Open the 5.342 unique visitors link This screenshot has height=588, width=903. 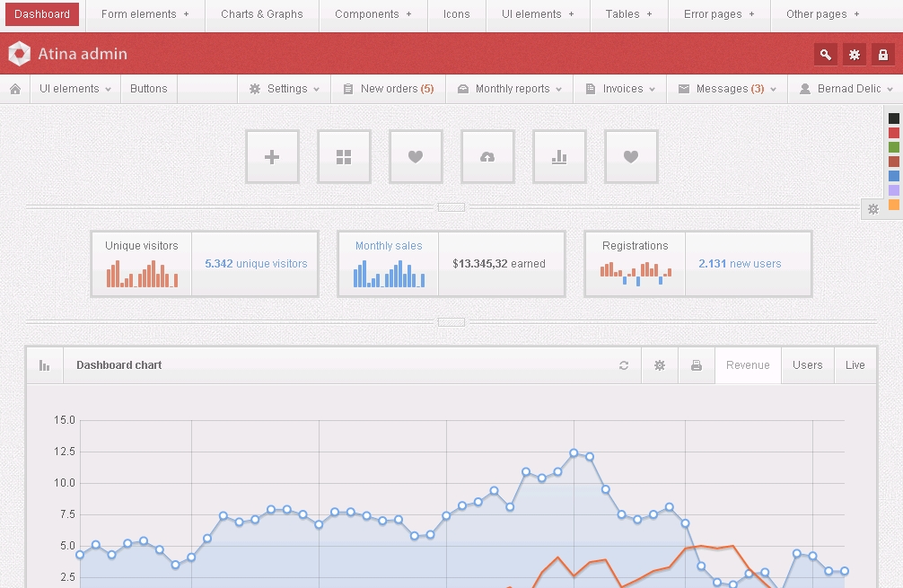256,264
